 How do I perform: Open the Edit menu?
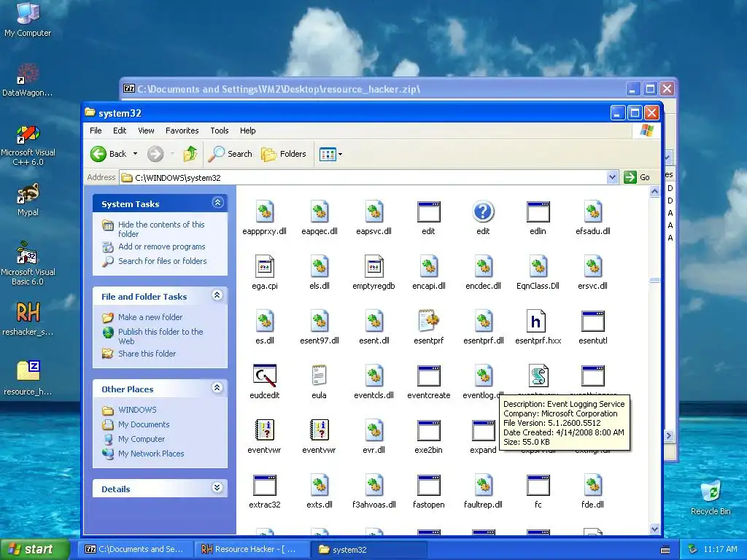pos(120,131)
